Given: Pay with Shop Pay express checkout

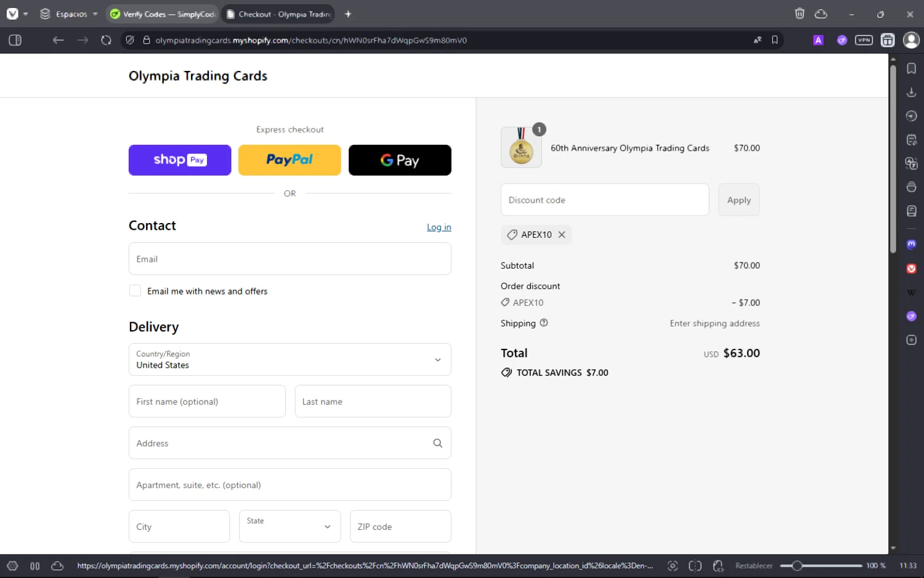Looking at the screenshot, I should [x=180, y=160].
